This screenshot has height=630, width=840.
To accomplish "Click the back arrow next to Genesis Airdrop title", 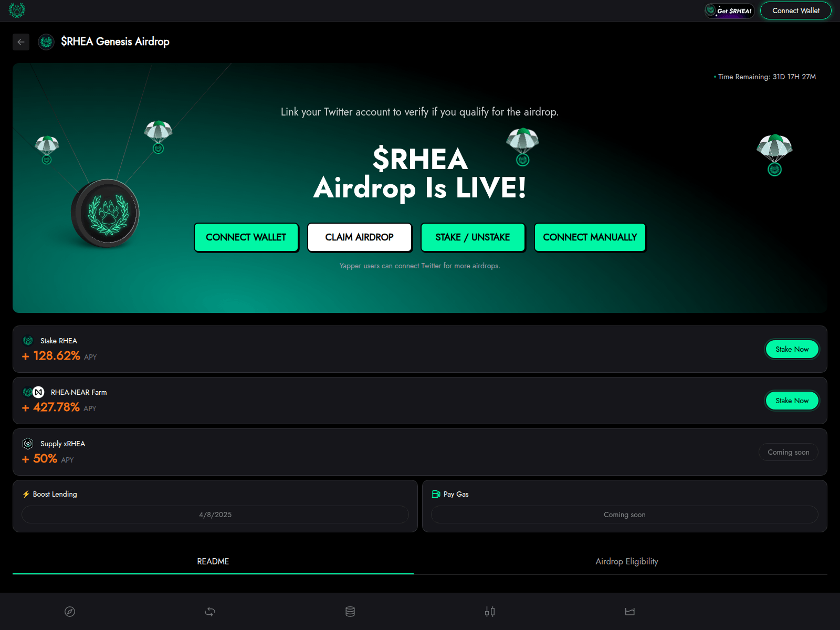I will [21, 42].
